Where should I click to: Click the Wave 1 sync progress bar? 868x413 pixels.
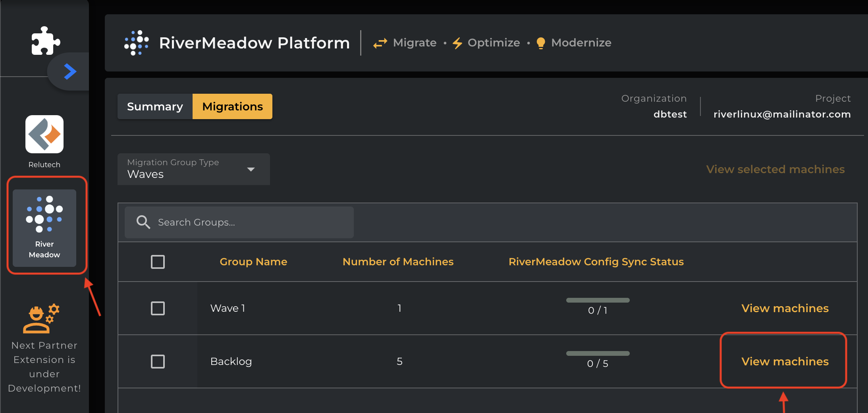598,300
